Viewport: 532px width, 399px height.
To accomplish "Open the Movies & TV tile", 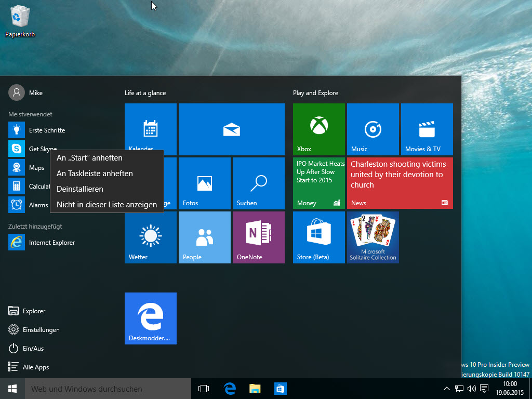I will tap(427, 129).
